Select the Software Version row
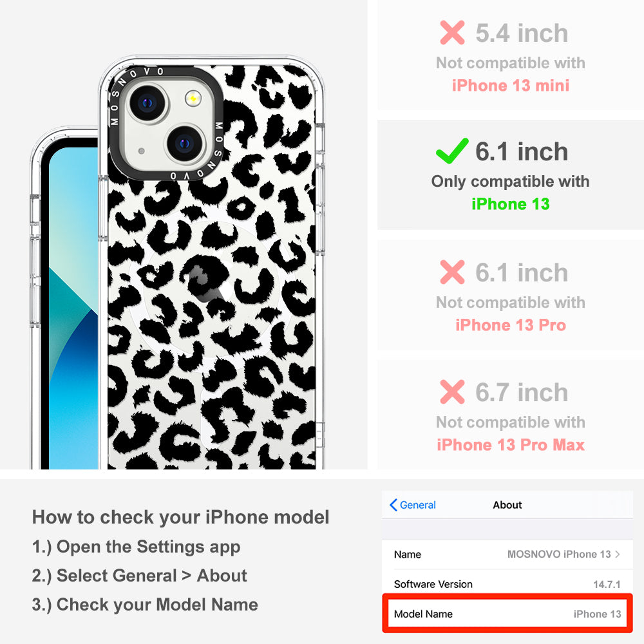 [x=507, y=583]
